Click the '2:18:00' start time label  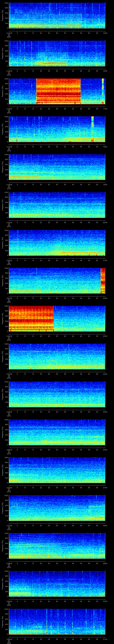[9, 184]
